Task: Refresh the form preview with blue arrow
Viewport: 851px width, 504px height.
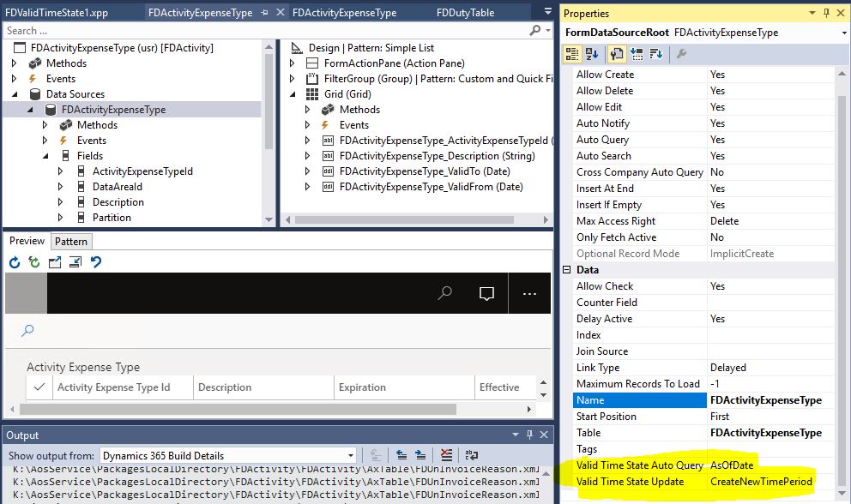Action: pyautogui.click(x=15, y=262)
